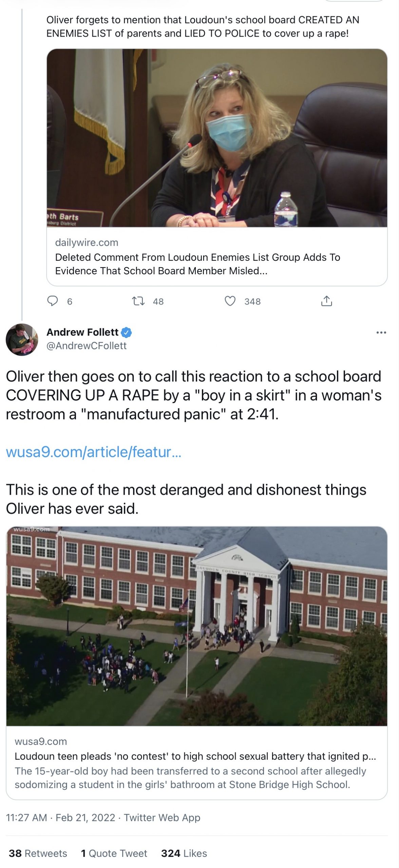Open the dailywire.com link card headline

(197, 264)
